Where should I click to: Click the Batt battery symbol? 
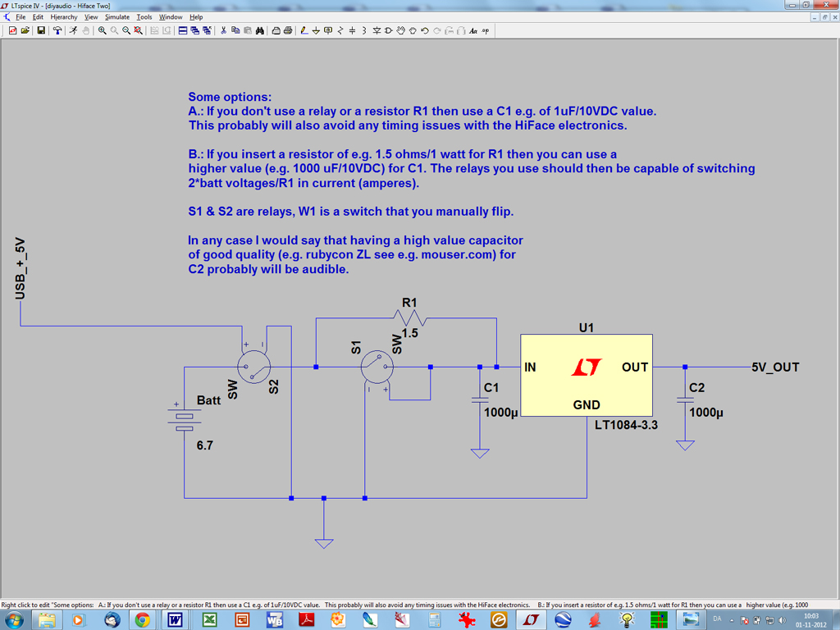[x=185, y=419]
